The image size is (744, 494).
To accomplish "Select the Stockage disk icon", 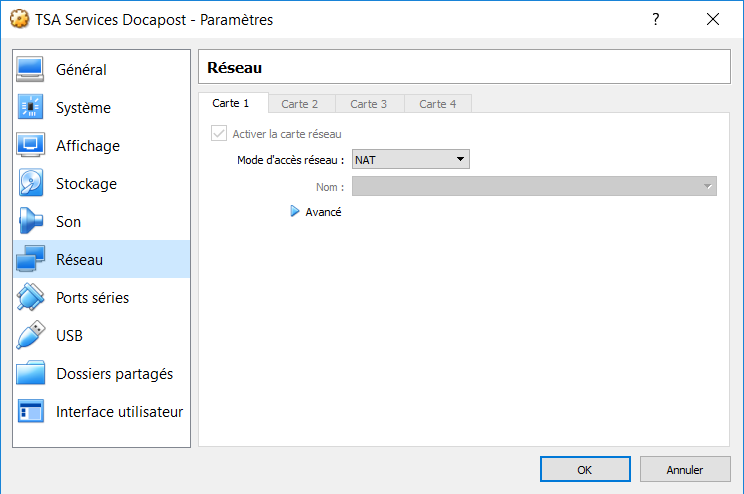I will [x=30, y=183].
